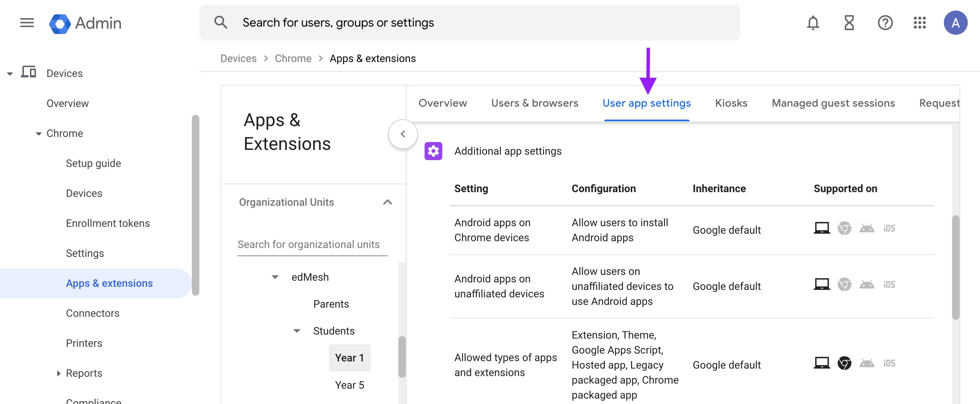Click Chrome icon in unaffiliated devices row
Screen dimensions: 980x404
coord(844,284)
